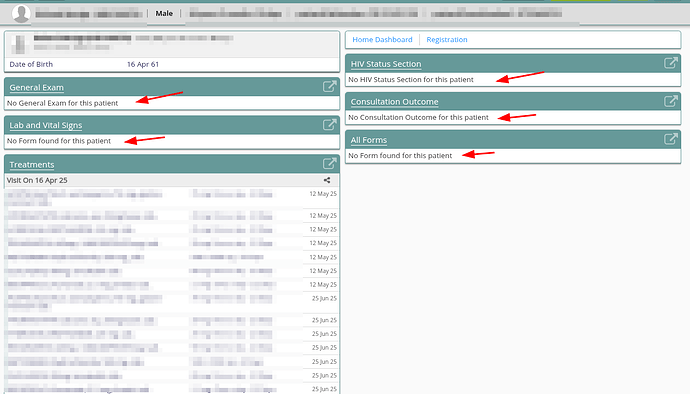Image resolution: width=690 pixels, height=394 pixels.
Task: Click the share icon beside Visit On 16 Apr 25
Action: click(327, 180)
